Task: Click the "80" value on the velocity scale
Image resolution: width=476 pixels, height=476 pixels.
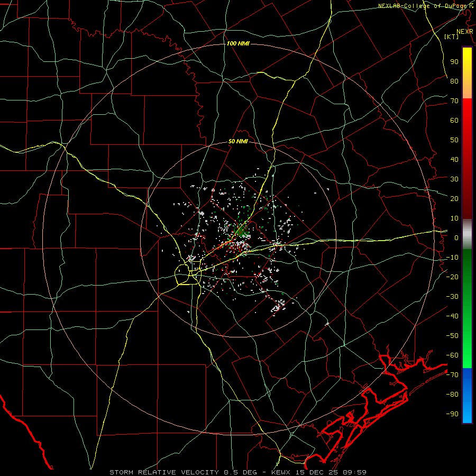Action: (x=454, y=81)
